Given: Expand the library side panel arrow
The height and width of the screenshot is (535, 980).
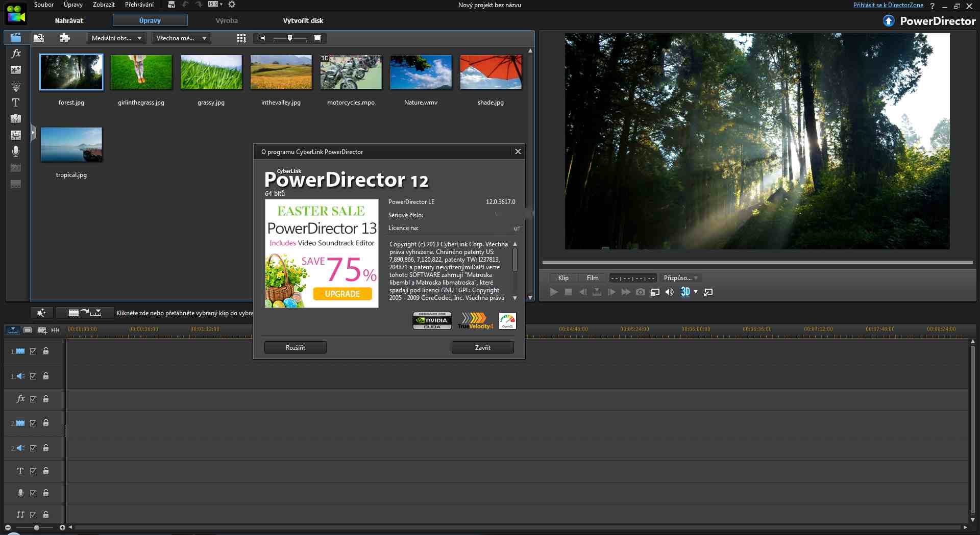Looking at the screenshot, I should [33, 134].
